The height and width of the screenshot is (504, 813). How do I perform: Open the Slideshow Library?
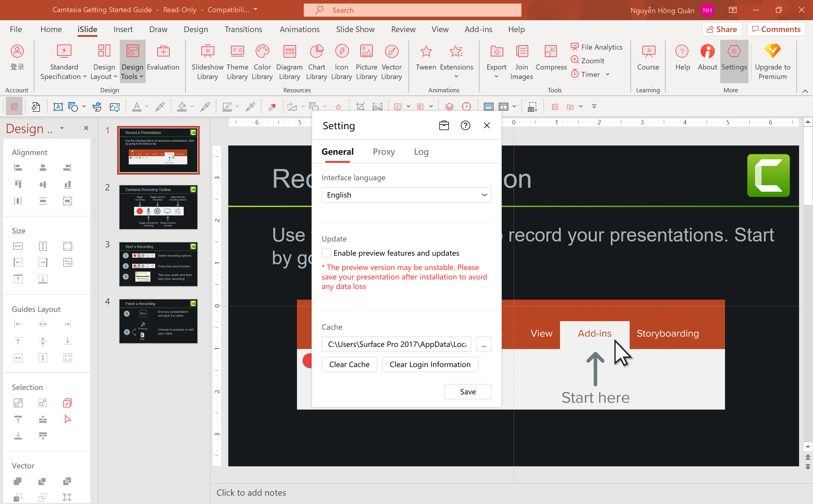(x=207, y=62)
